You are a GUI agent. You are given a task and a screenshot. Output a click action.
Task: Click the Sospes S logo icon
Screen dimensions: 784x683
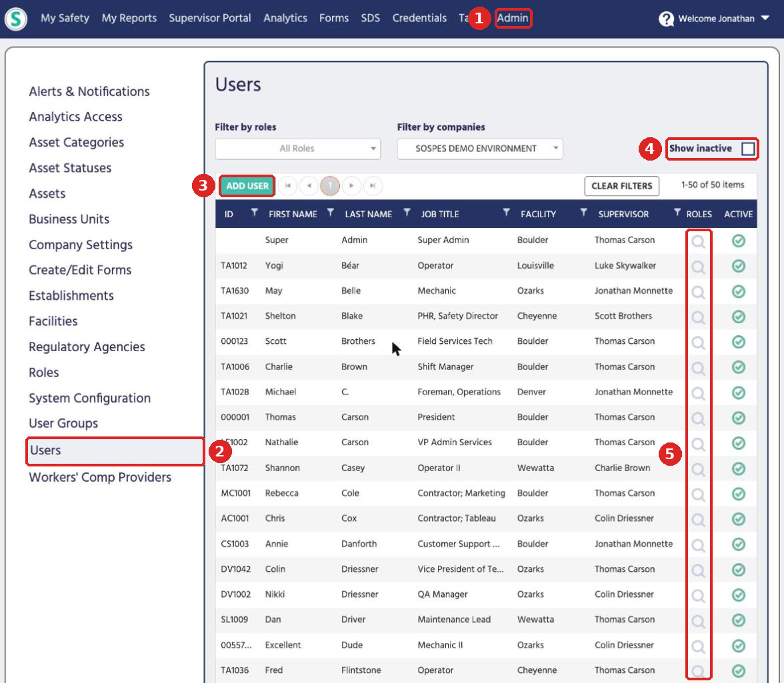pyautogui.click(x=16, y=19)
